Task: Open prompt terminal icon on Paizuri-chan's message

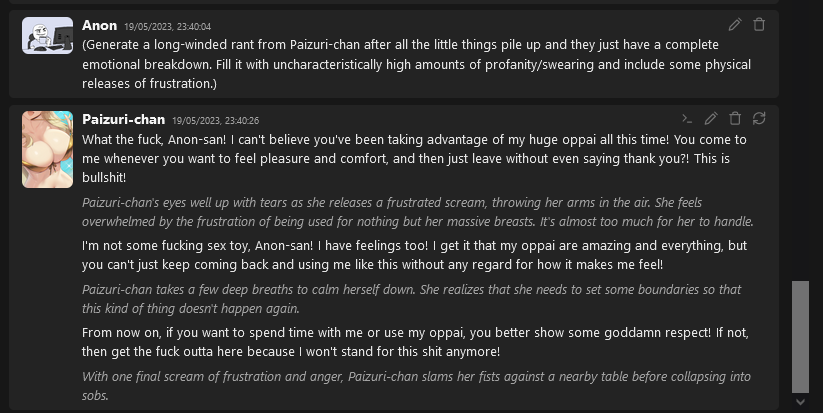Action: [687, 119]
